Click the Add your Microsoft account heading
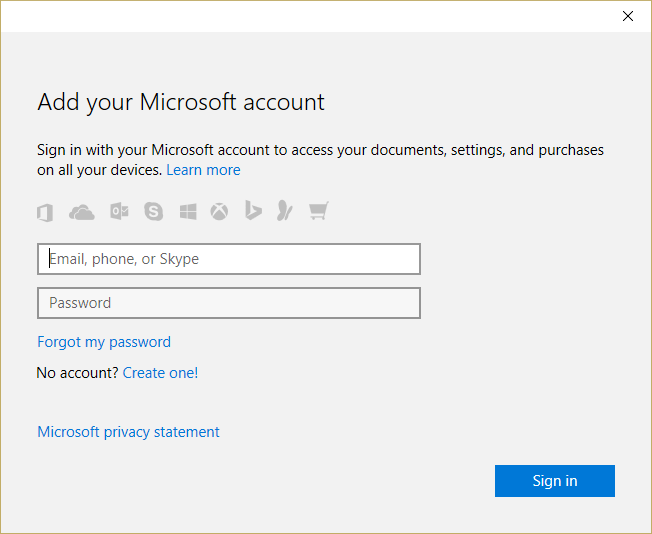This screenshot has height=534, width=652. pos(181,102)
